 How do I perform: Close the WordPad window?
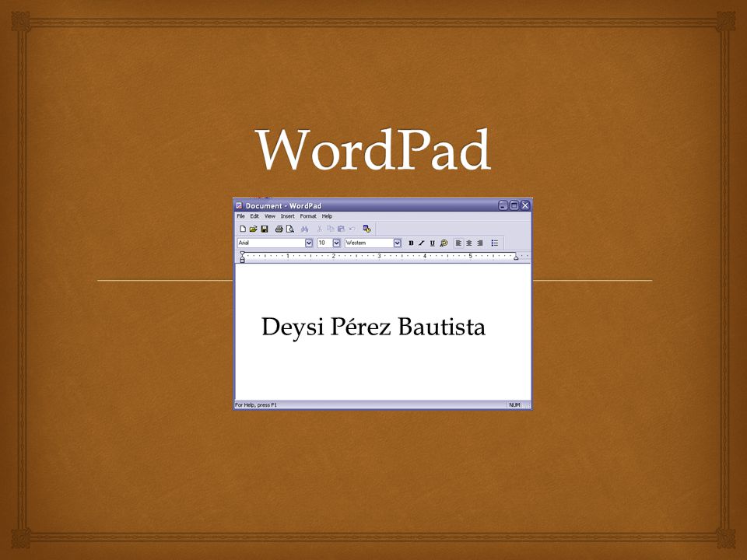pyautogui.click(x=525, y=205)
